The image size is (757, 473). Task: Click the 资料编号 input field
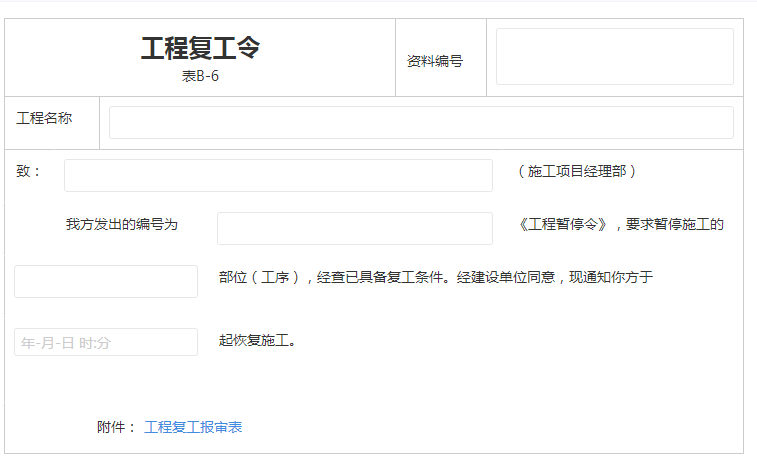614,57
